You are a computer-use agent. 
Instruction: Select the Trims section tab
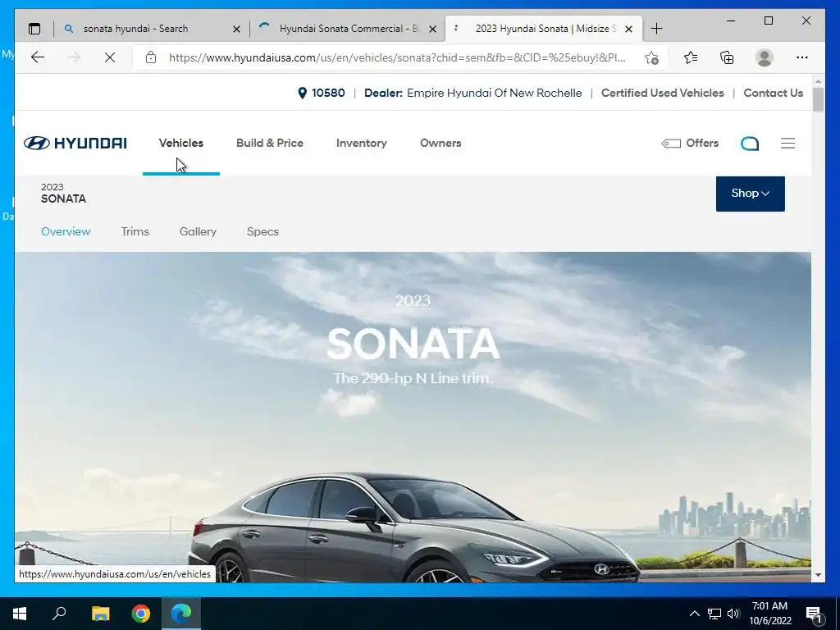point(135,231)
